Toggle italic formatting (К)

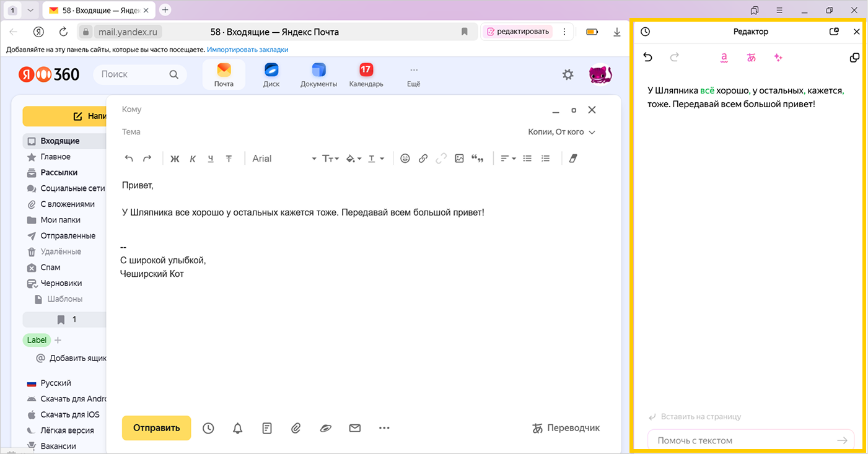click(193, 159)
